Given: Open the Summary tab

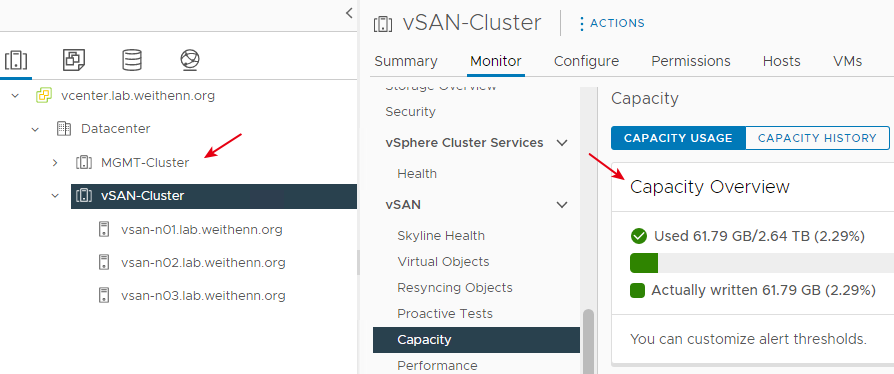Looking at the screenshot, I should [405, 61].
